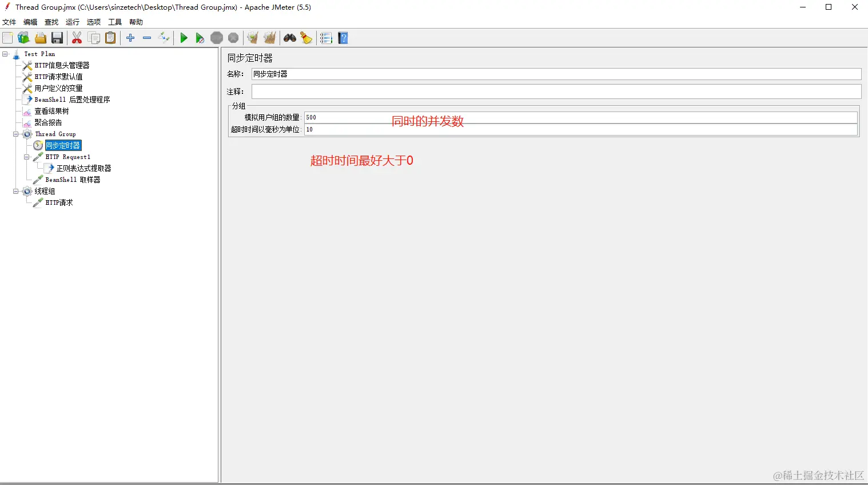
Task: Open the 工具 menu
Action: point(115,22)
